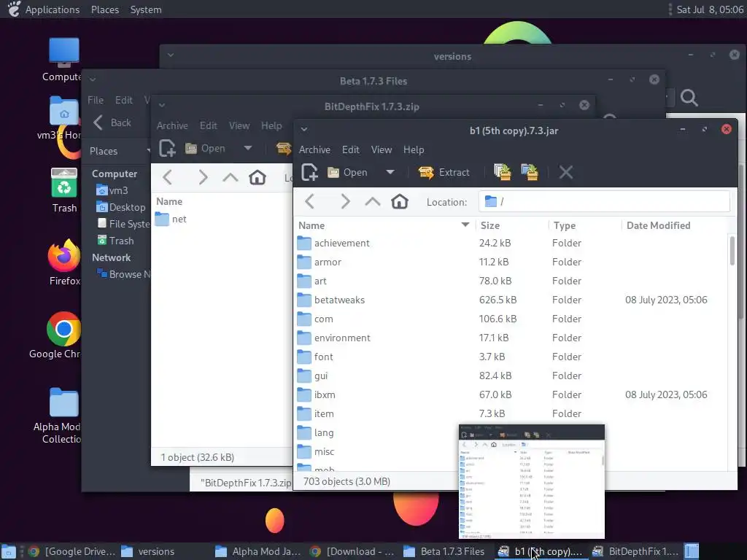Go up one level in b1 jar window
Image resolution: width=747 pixels, height=560 pixels.
373,202
